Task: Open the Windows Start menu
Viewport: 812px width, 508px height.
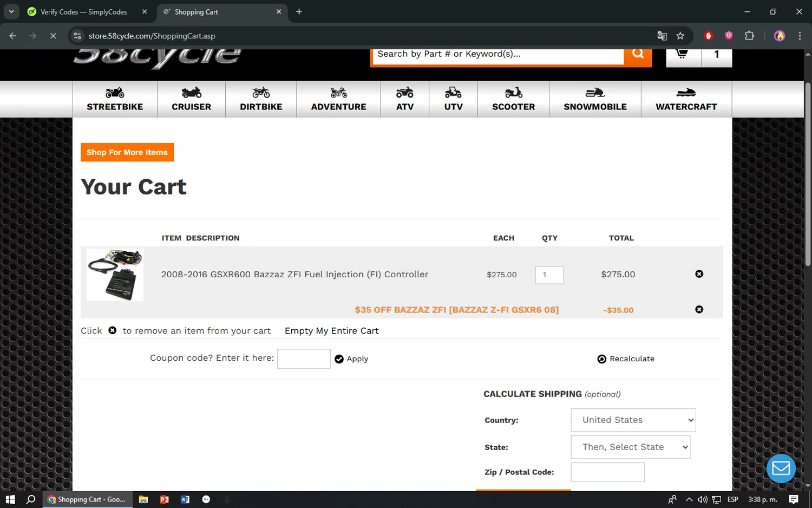Action: tap(10, 499)
